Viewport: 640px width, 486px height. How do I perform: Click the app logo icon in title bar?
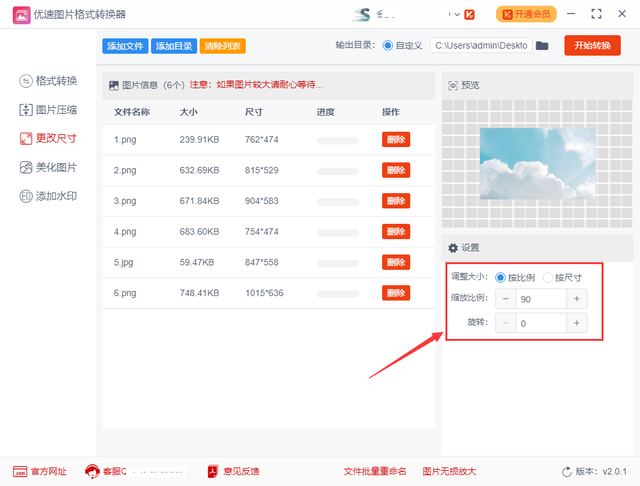pos(21,15)
